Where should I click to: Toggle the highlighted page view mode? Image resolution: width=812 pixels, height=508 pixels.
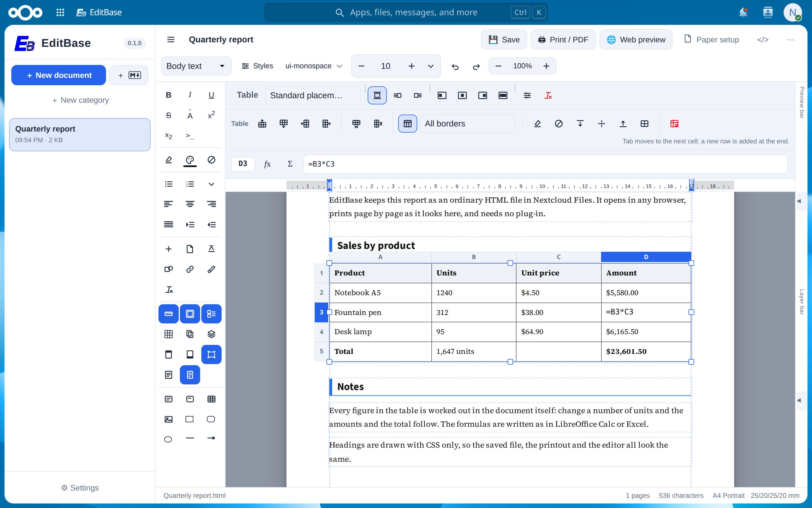(x=190, y=375)
